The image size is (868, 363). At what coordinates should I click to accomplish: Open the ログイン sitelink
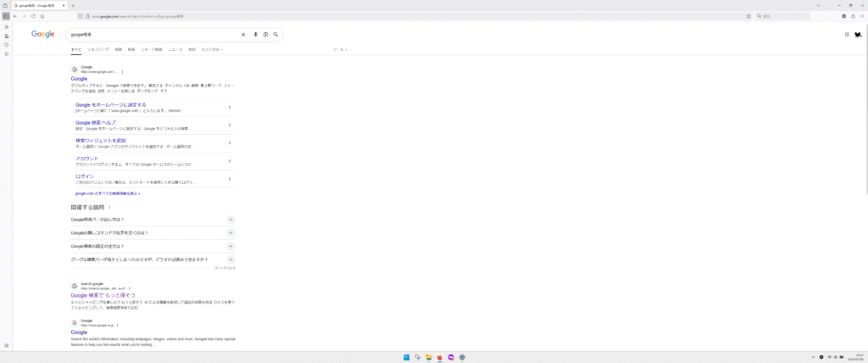85,176
